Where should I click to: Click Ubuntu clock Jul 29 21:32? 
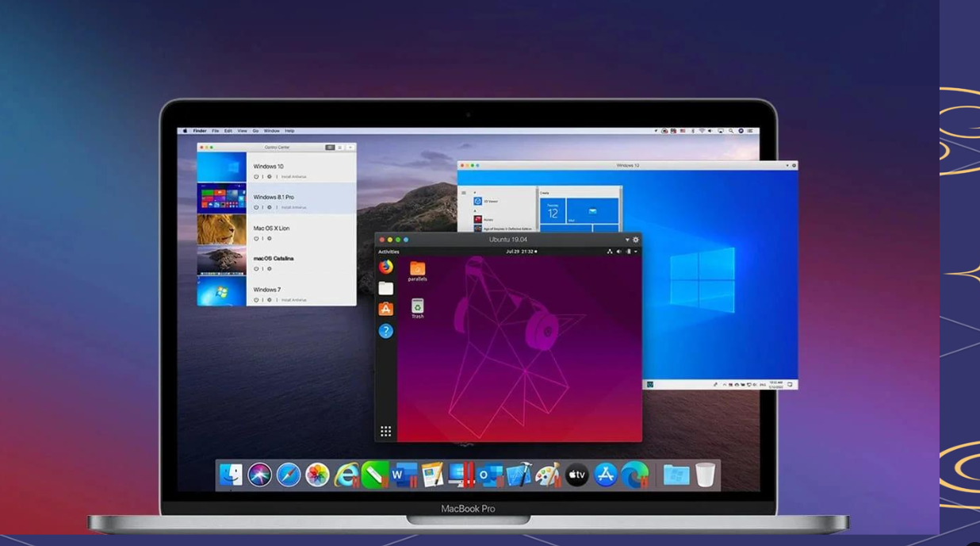(x=521, y=252)
